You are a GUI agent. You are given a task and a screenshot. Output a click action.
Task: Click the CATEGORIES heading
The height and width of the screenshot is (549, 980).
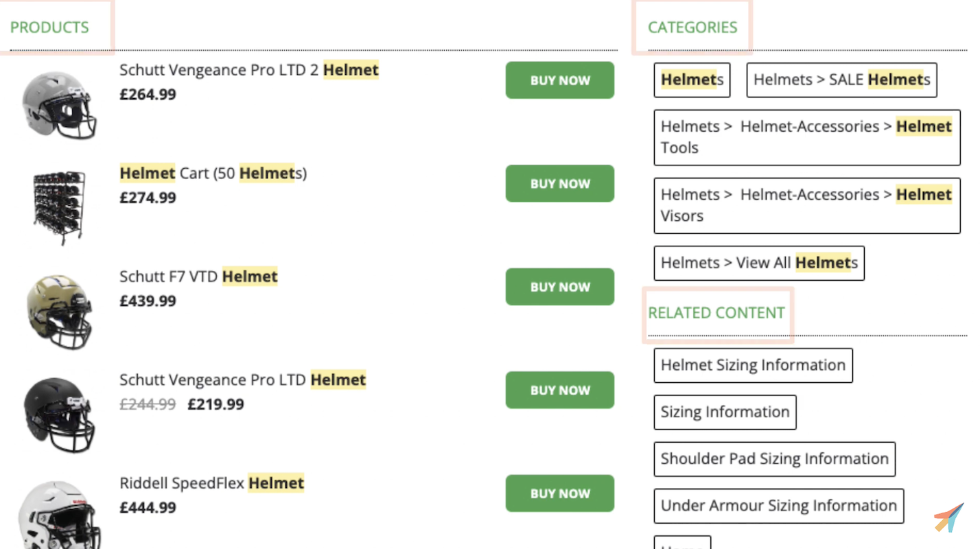click(x=692, y=27)
